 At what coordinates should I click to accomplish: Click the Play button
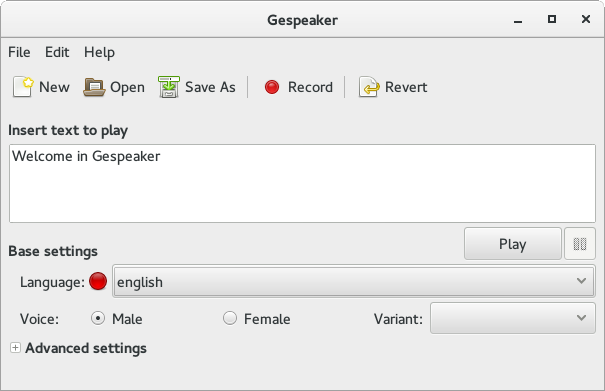tap(513, 244)
